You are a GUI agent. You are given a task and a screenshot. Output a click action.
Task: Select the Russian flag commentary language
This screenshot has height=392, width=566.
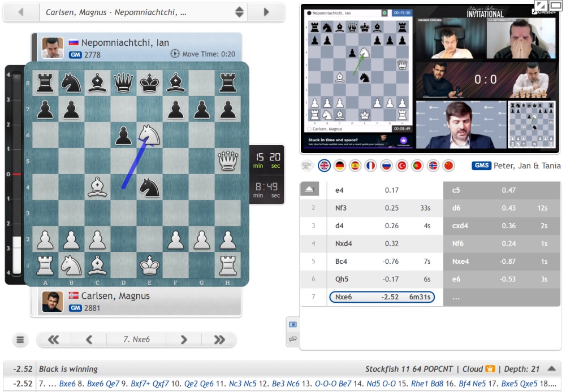pos(386,165)
